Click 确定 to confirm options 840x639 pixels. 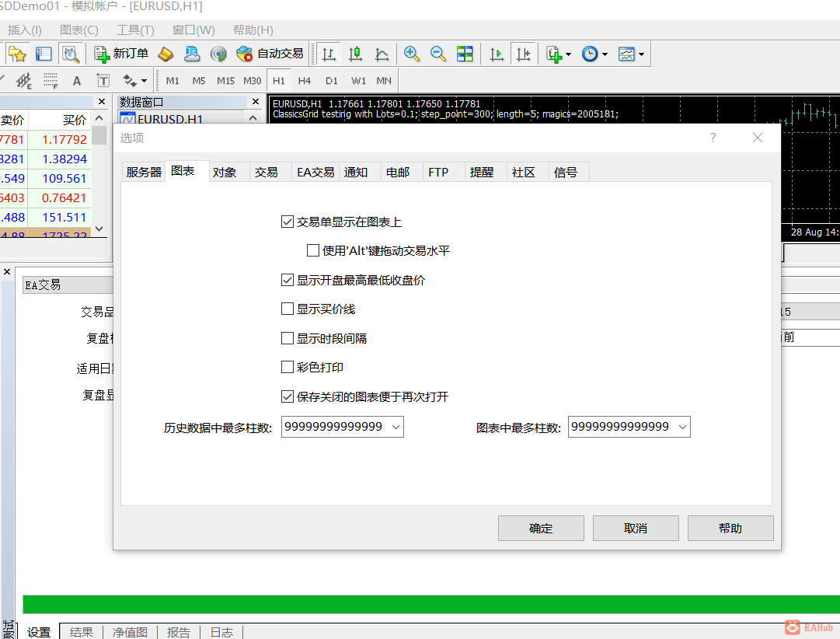tap(541, 528)
